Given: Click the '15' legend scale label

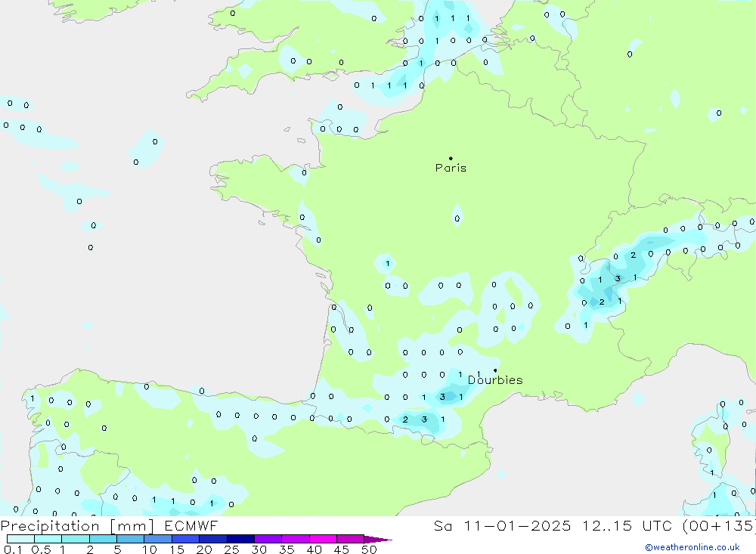Looking at the screenshot, I should [x=177, y=549].
